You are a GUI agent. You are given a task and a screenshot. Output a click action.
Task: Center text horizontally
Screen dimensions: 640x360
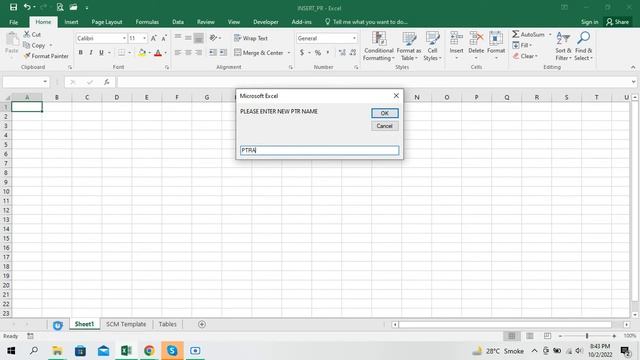pyautogui.click(x=188, y=53)
